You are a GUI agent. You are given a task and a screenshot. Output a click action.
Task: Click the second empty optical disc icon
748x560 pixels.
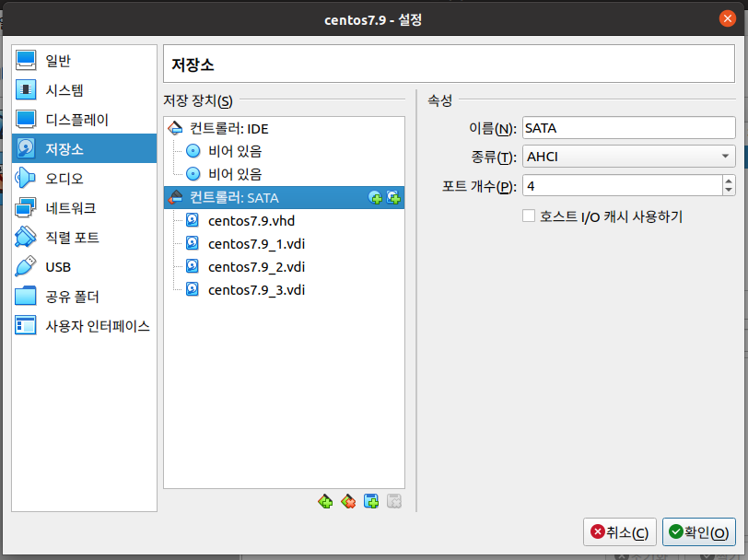tap(193, 174)
